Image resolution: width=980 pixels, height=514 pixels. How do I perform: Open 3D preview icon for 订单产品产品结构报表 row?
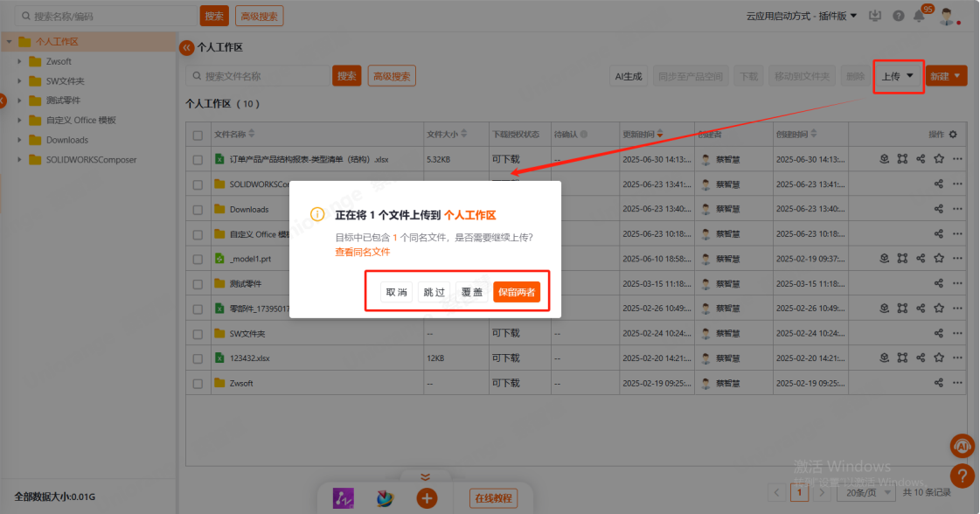pos(885,159)
